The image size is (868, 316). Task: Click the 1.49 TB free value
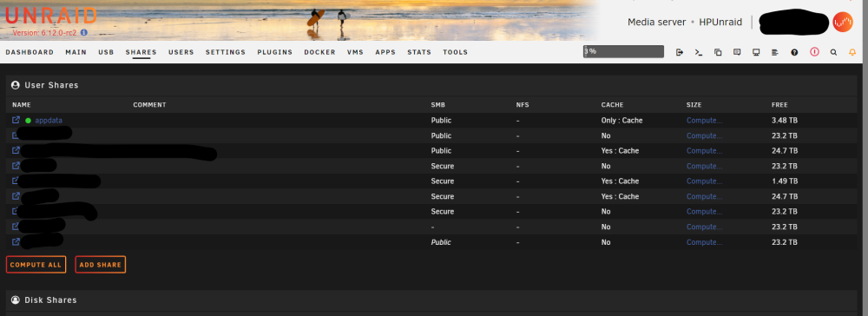(x=785, y=181)
